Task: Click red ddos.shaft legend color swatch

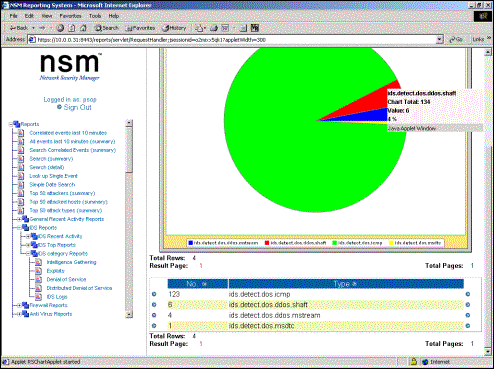Action: click(x=267, y=243)
